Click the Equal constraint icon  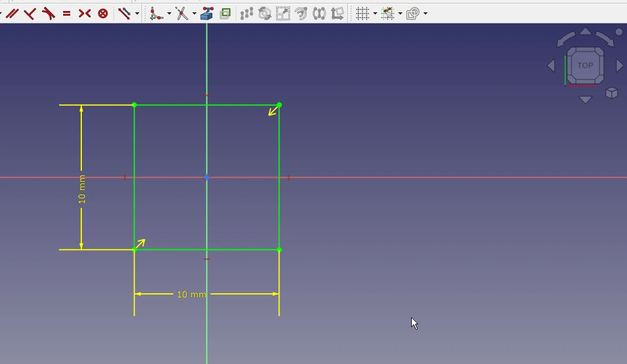[67, 13]
